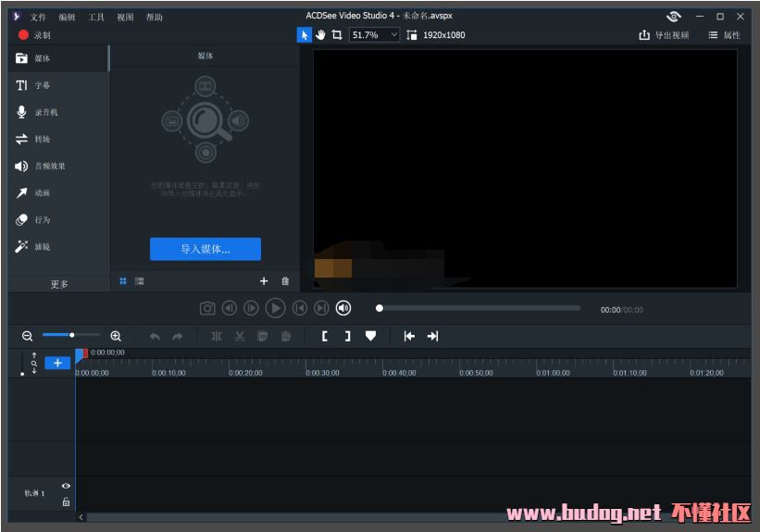Delete media using the trash icon
The image size is (760, 532).
coord(285,281)
